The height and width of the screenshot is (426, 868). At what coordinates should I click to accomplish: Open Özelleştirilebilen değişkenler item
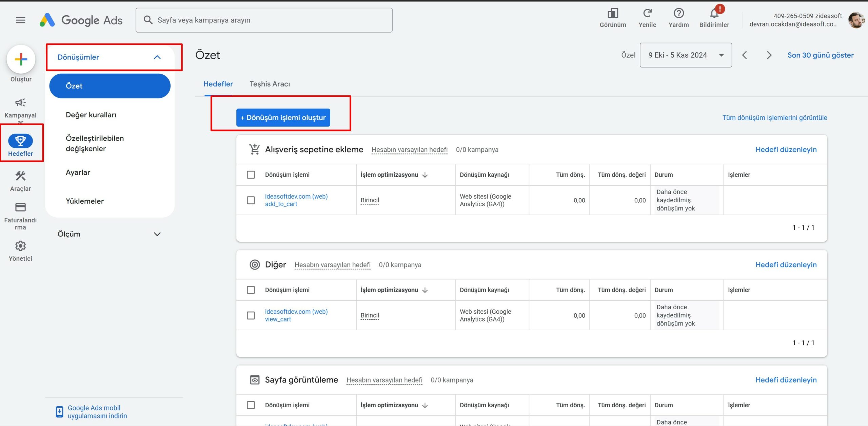(x=95, y=143)
